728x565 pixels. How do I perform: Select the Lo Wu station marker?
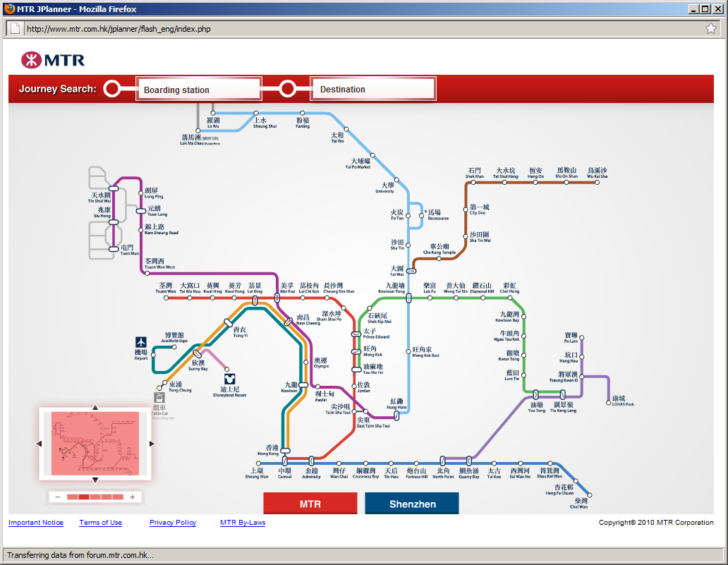pyautogui.click(x=213, y=113)
